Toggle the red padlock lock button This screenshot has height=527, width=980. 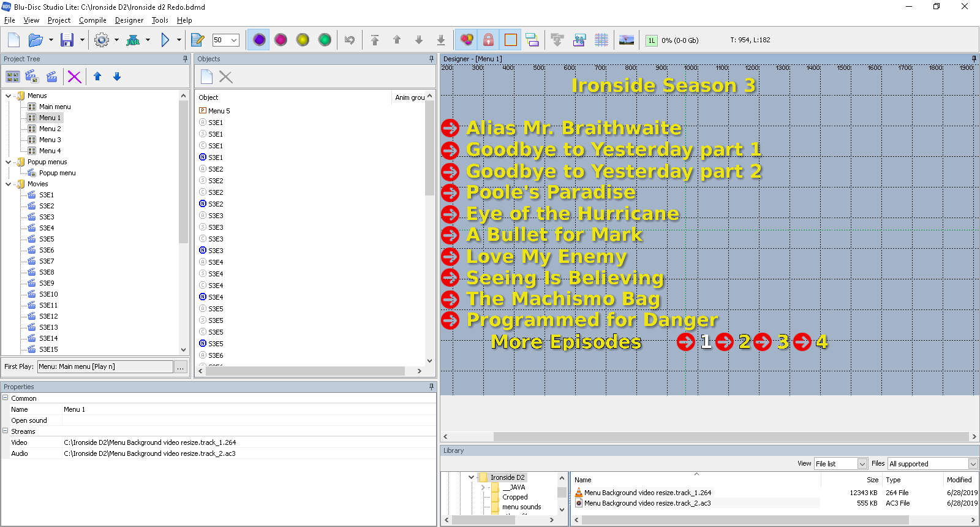489,40
